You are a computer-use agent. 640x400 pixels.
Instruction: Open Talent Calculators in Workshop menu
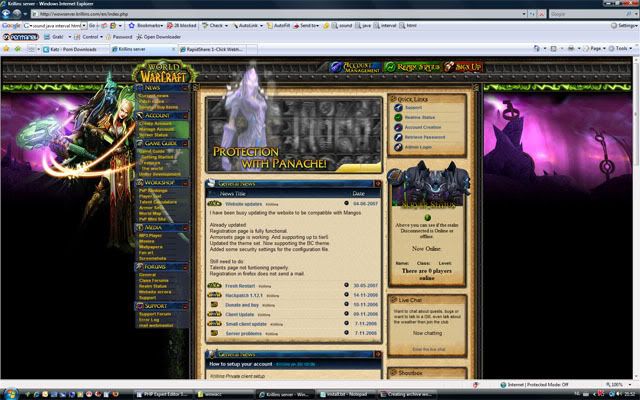click(158, 202)
